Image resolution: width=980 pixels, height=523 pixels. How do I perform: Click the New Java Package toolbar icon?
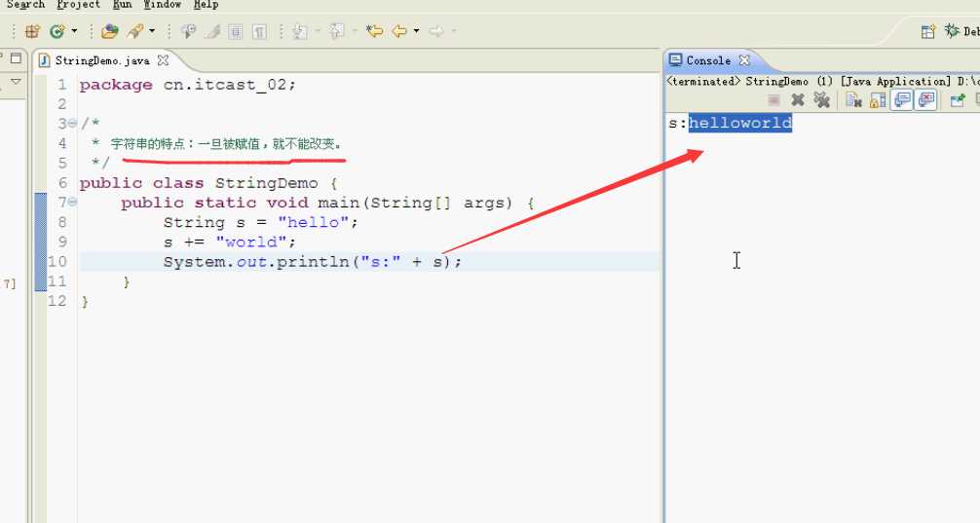tap(32, 30)
